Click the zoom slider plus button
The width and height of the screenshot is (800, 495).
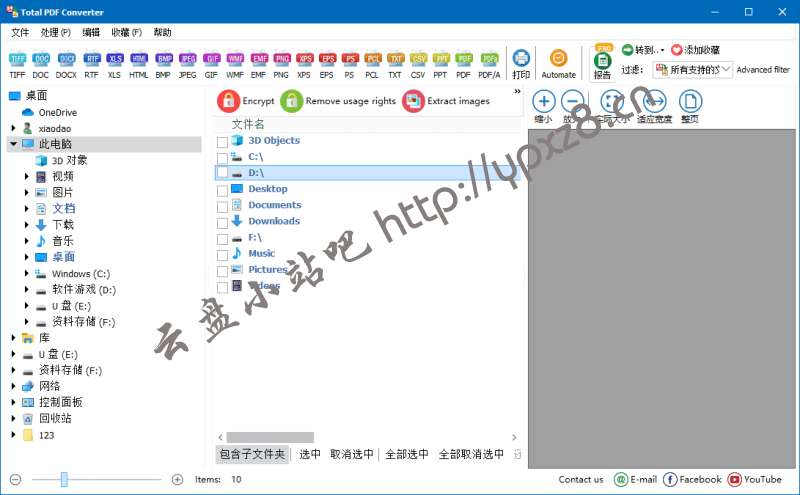coord(177,480)
